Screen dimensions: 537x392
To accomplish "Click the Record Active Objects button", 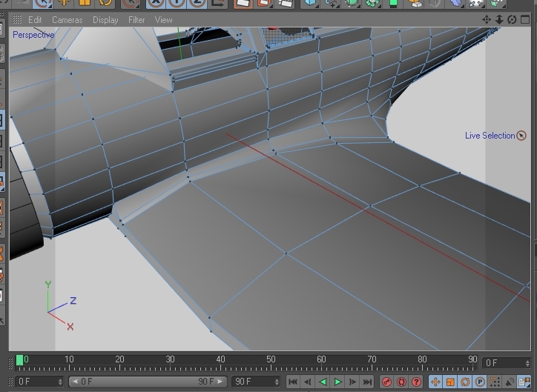I will click(387, 382).
